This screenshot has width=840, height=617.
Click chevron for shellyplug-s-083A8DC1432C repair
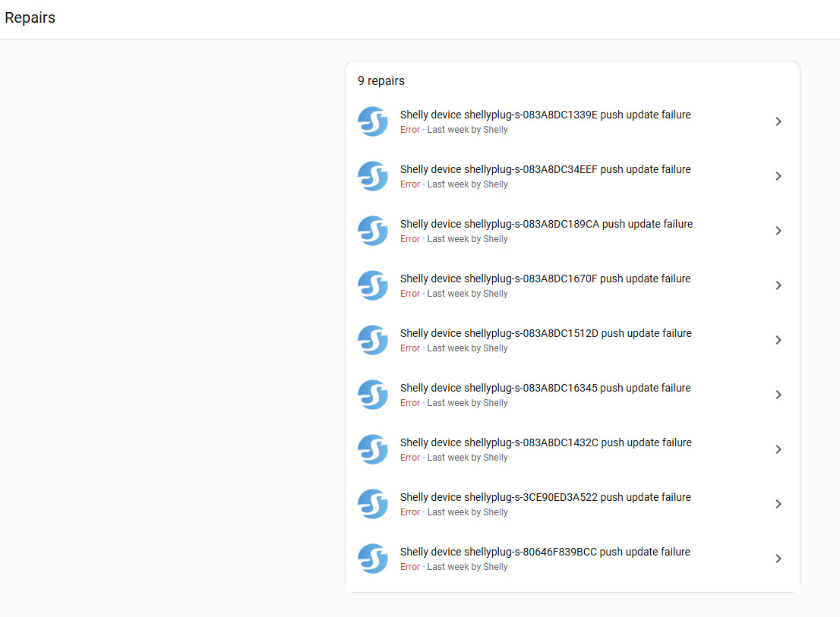point(778,449)
